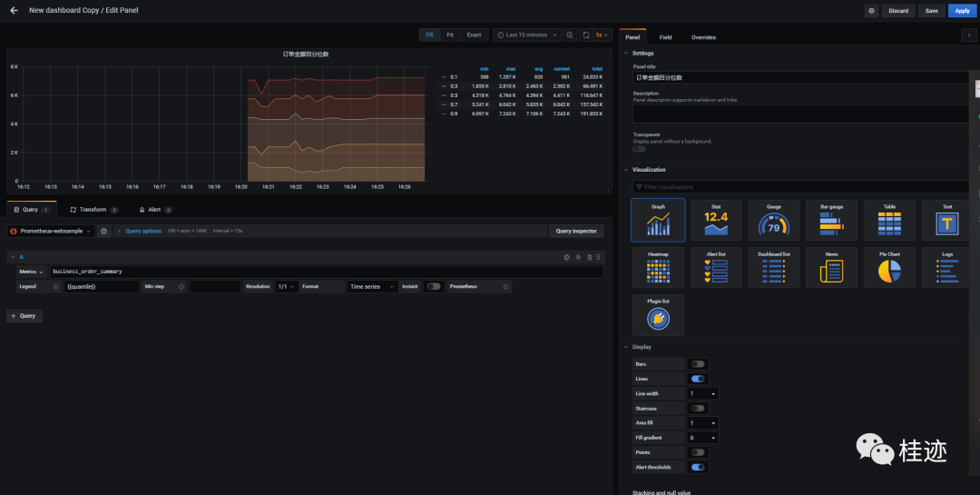The height and width of the screenshot is (495, 980).
Task: Click the Legend info icon
Action: pos(55,287)
